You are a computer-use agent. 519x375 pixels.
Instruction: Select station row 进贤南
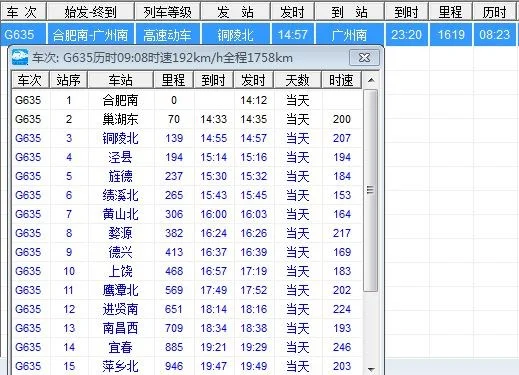pos(187,309)
